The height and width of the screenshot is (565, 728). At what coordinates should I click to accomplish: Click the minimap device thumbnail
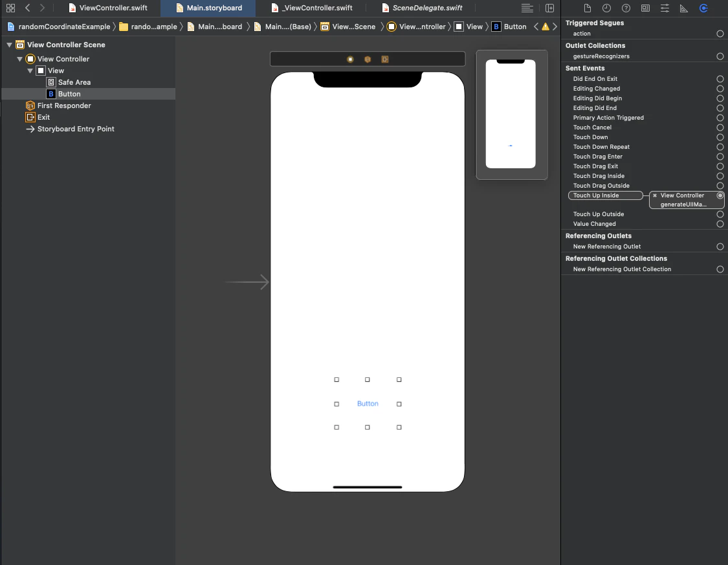(x=511, y=114)
